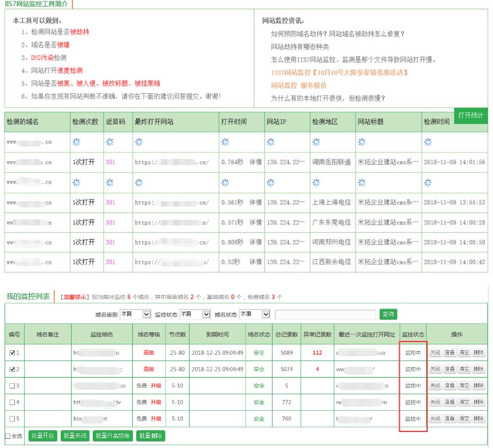
Task: Click the spinner icon in the 最终打开网站 column, third row
Action: 138,183
